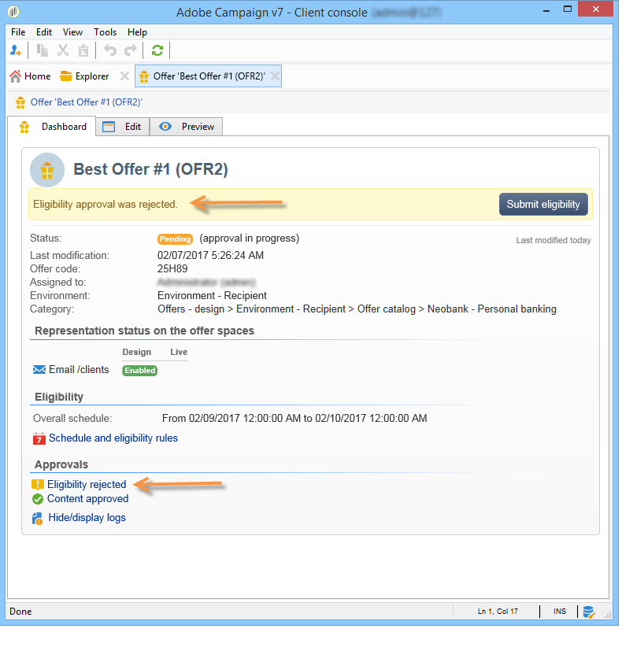This screenshot has height=647, width=644.
Task: Open Schedule and eligibility rules link
Action: [113, 438]
